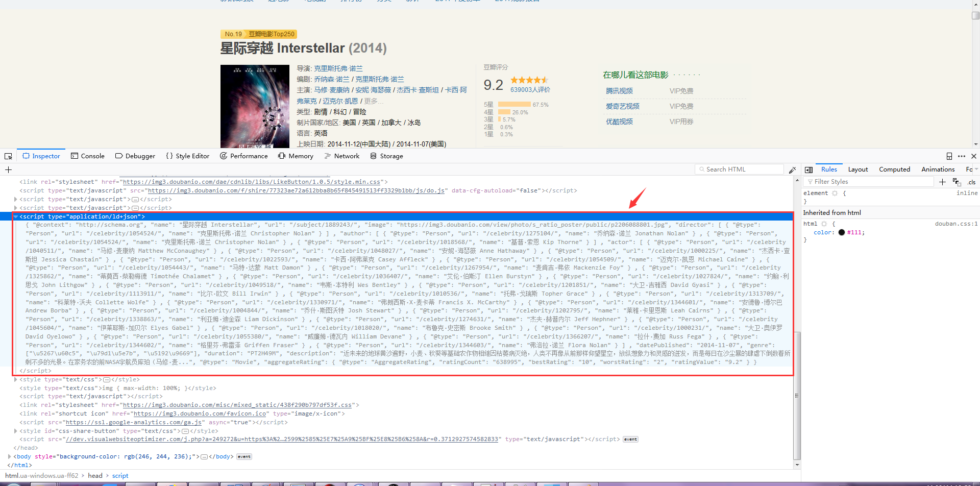This screenshot has width=980, height=486.
Task: Toggle pseudo-class panel icon
Action: [x=957, y=182]
